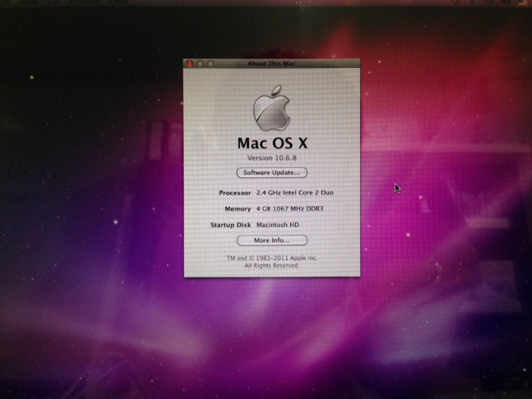532x399 pixels.
Task: Click the "Startup Disk" label
Action: pos(231,224)
